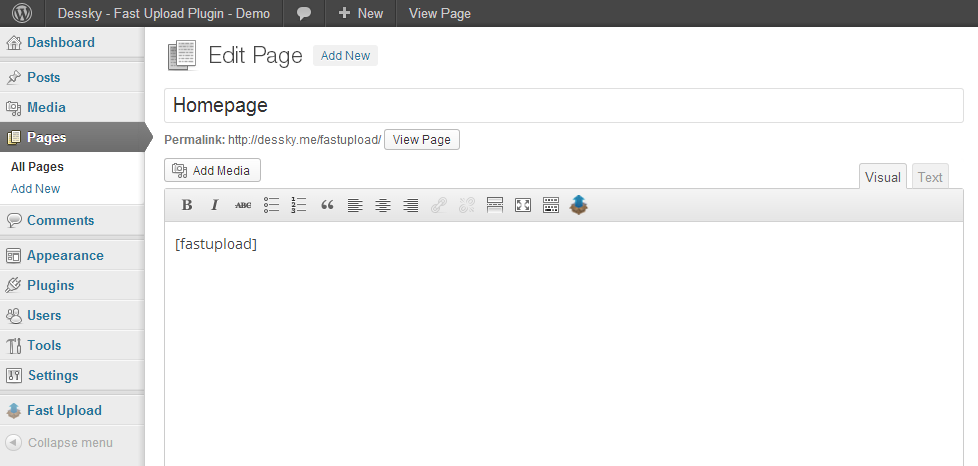Viewport: 978px width, 466px height.
Task: Open the Plugins menu
Action: point(50,285)
